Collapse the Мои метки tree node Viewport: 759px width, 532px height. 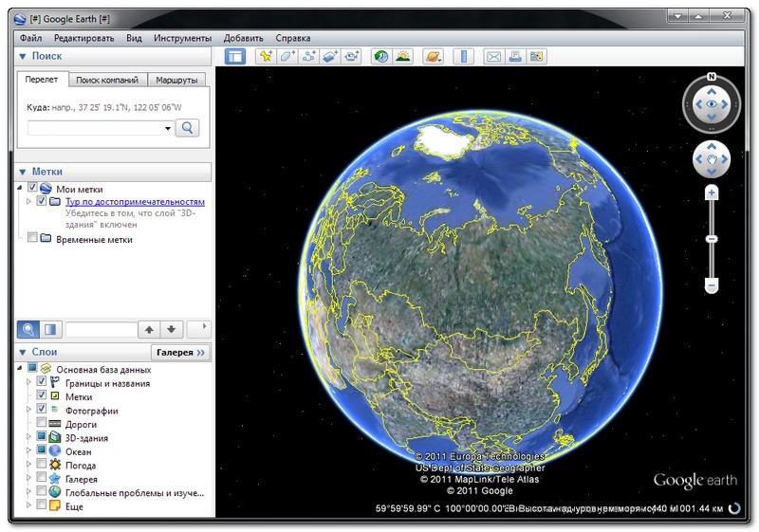tap(20, 188)
